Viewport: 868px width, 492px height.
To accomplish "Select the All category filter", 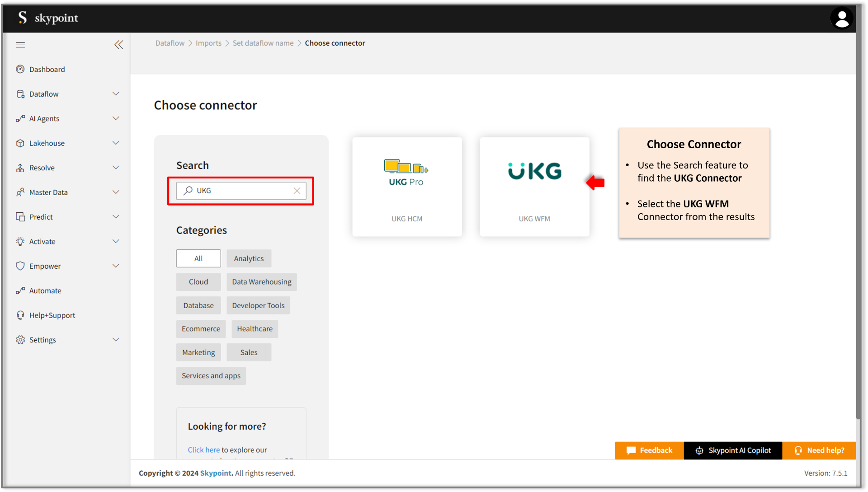I will (x=198, y=258).
